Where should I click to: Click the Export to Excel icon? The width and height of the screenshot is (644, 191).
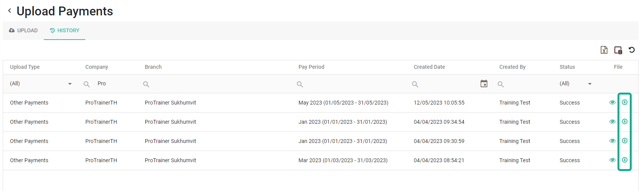click(x=604, y=50)
